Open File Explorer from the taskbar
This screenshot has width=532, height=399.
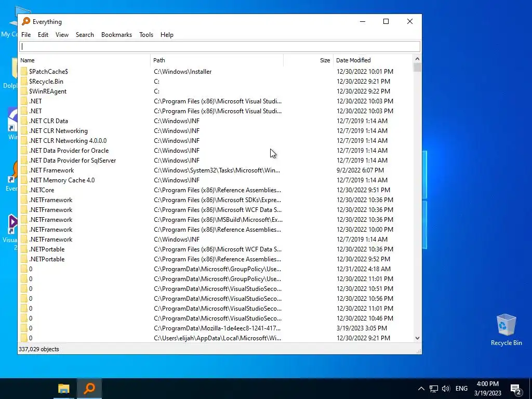pyautogui.click(x=63, y=389)
